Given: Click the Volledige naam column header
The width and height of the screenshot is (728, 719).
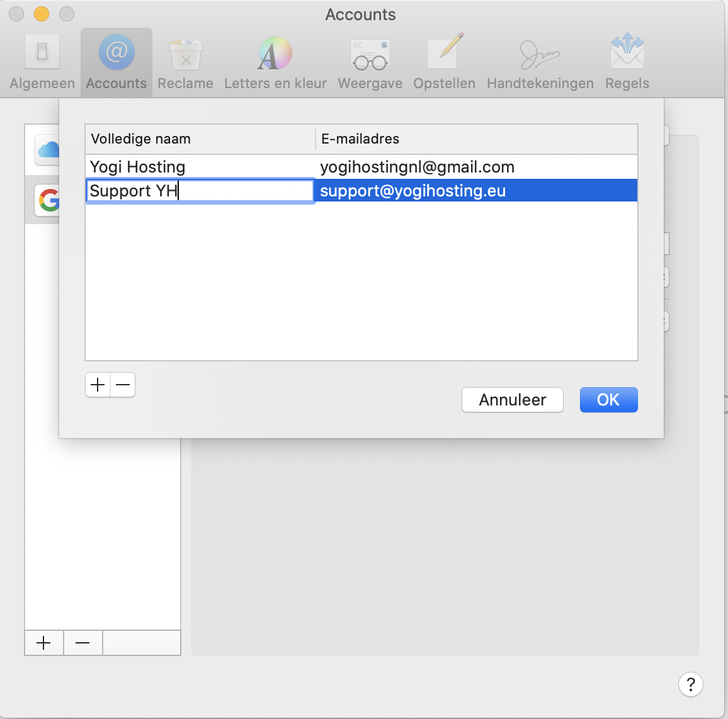Looking at the screenshot, I should click(x=200, y=139).
